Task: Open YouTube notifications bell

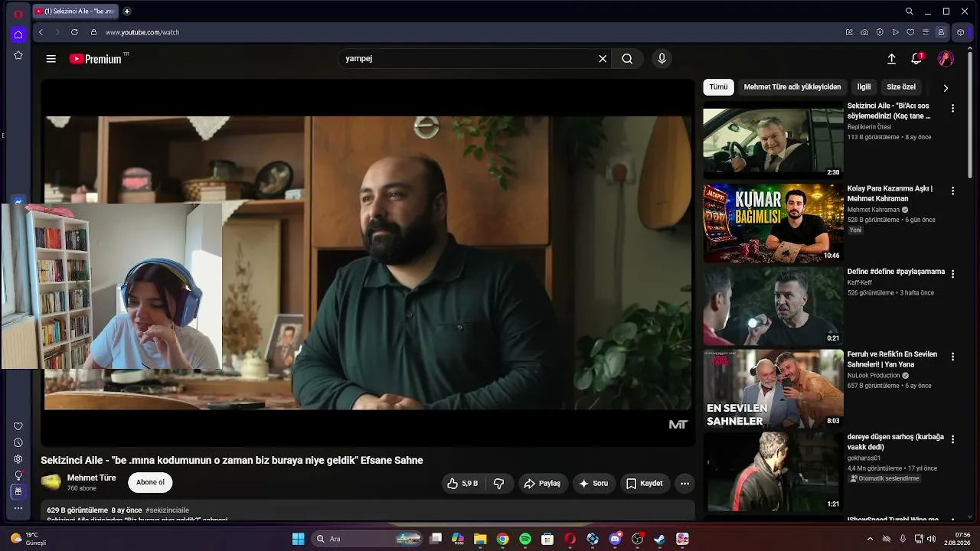Action: 916,59
